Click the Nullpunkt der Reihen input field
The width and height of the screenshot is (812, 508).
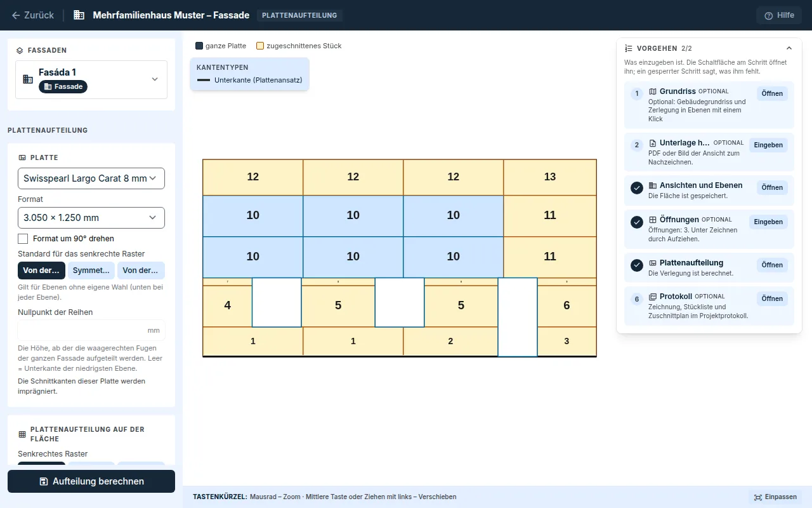tap(91, 330)
